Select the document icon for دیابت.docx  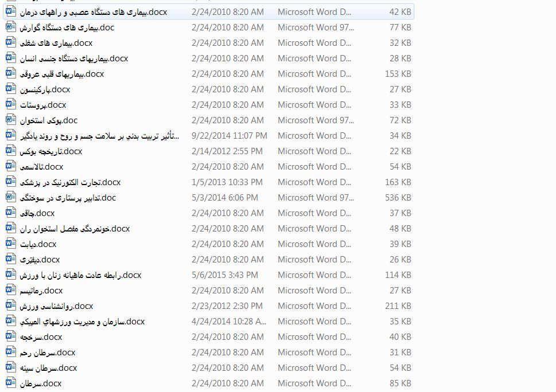(x=10, y=244)
